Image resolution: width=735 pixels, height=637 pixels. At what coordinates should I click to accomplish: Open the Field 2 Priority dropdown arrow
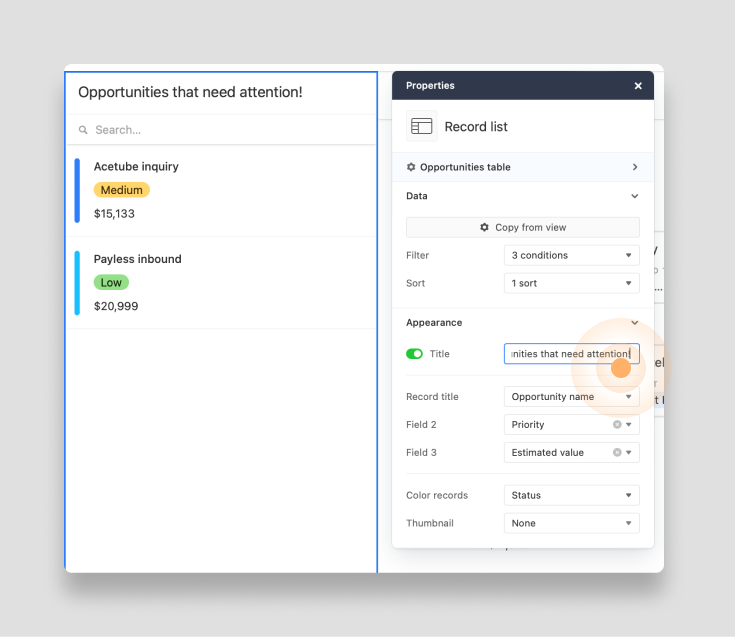(x=629, y=425)
